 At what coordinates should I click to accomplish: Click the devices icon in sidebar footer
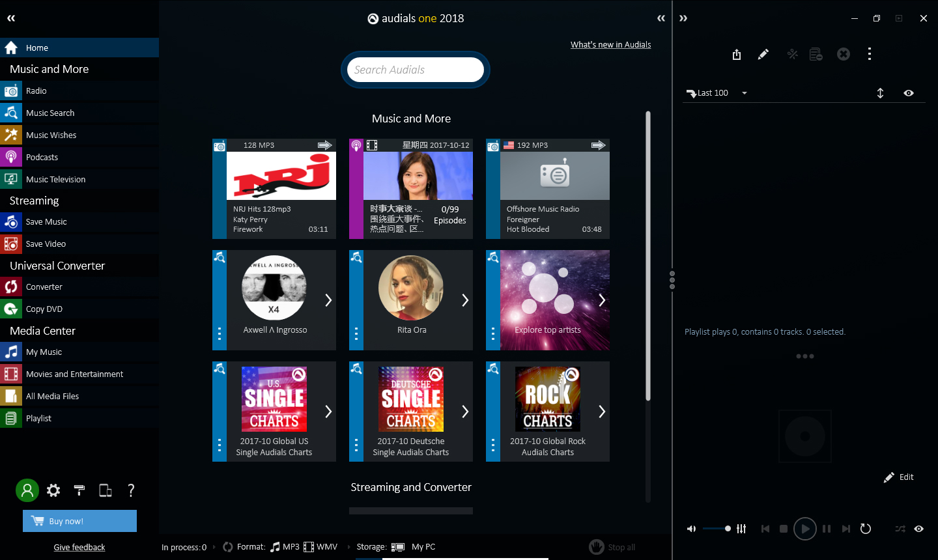[106, 490]
